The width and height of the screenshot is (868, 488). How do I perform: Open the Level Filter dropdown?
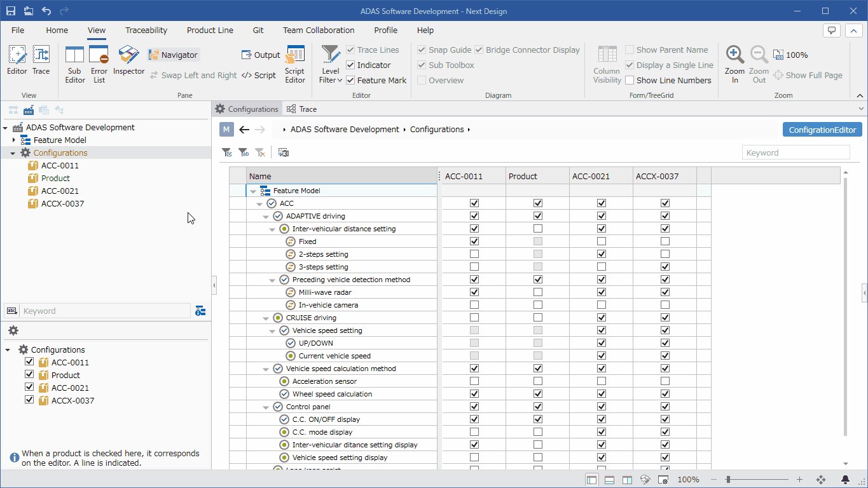point(331,64)
